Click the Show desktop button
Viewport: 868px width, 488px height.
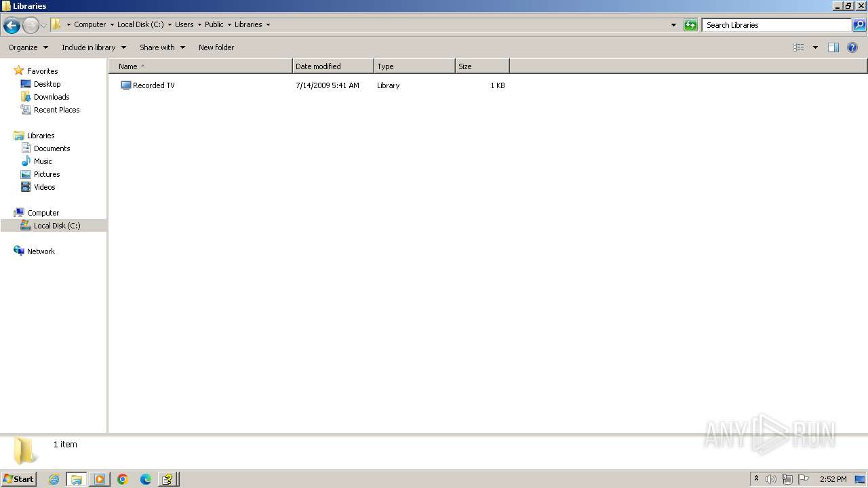click(860, 479)
